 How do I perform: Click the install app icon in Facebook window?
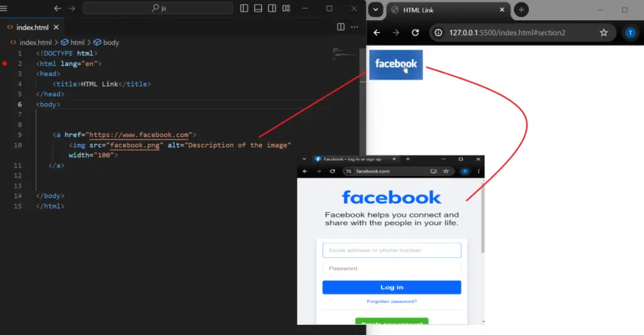click(x=433, y=171)
